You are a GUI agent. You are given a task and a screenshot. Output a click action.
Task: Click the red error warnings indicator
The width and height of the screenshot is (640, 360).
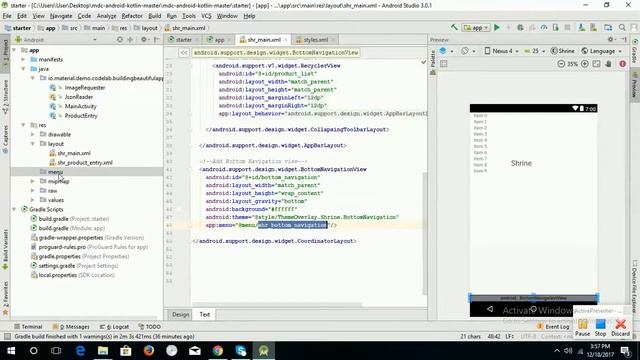click(x=622, y=64)
